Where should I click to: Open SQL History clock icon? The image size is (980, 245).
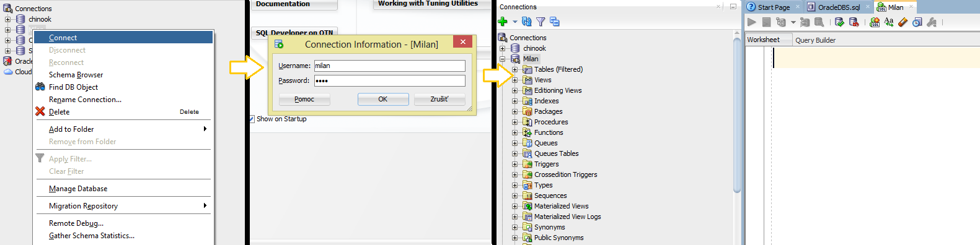[x=917, y=22]
